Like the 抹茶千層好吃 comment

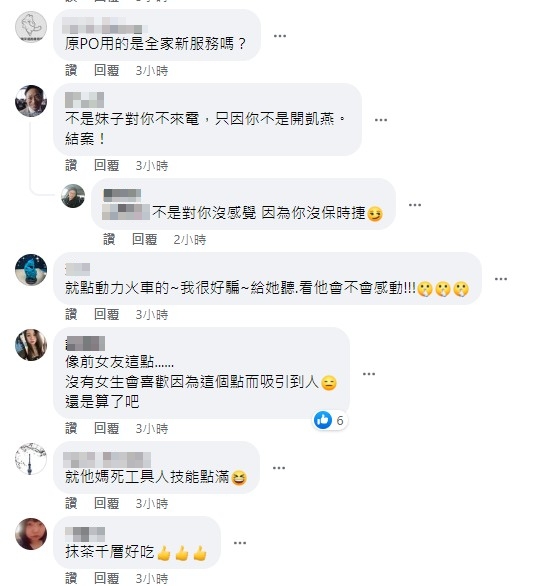(x=71, y=578)
